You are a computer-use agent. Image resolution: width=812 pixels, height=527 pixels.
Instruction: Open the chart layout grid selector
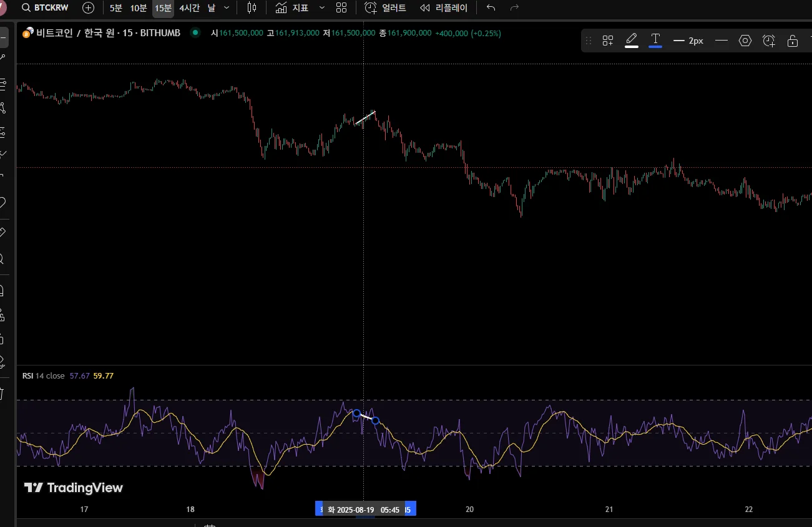[x=341, y=8]
